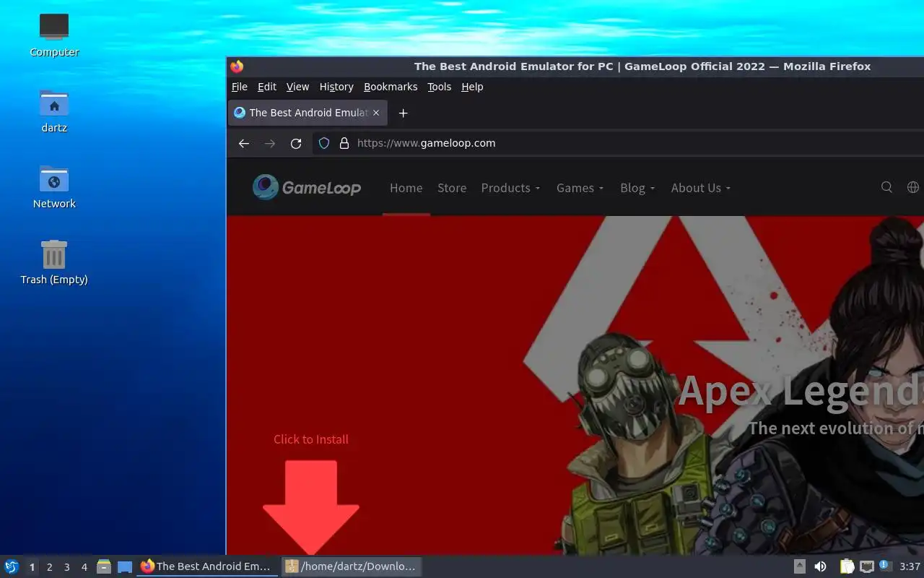This screenshot has height=578, width=924.
Task: Click the globe language icon
Action: point(913,187)
